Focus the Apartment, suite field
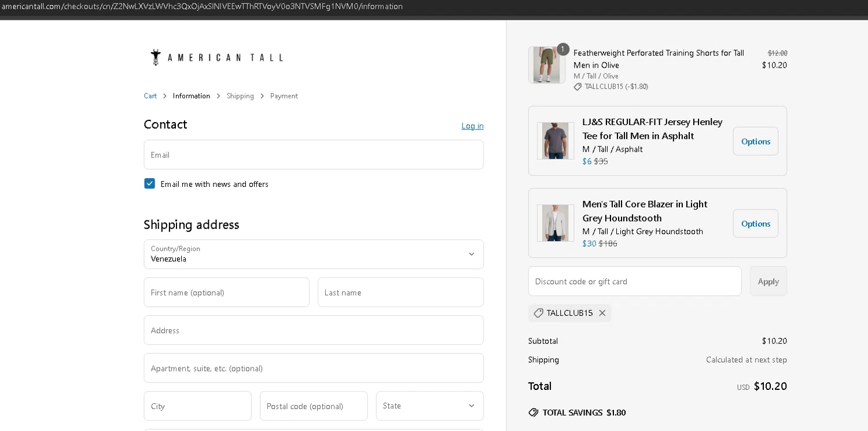This screenshot has width=868, height=431. click(x=314, y=368)
